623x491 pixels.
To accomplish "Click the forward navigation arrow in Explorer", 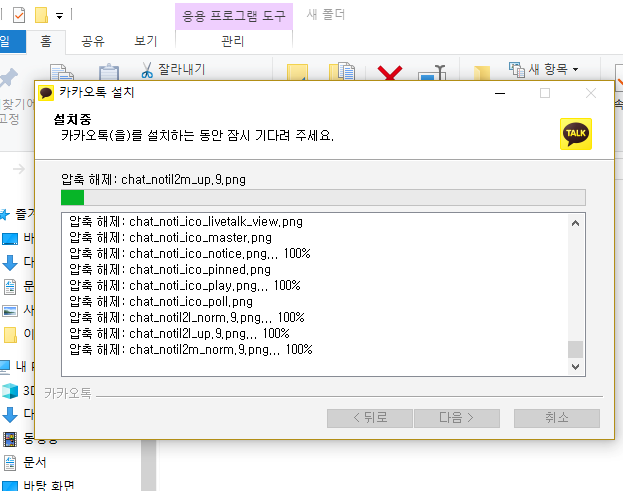I will [x=19, y=169].
